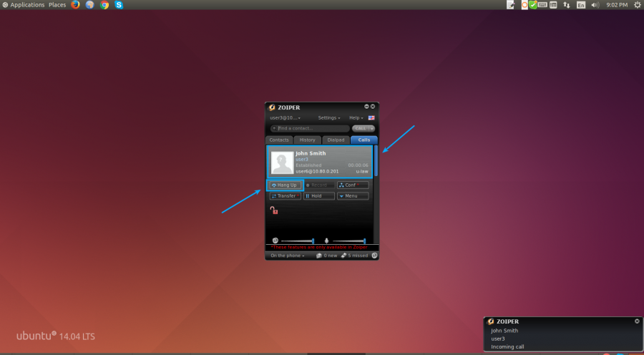The image size is (644, 355).
Task: Mute the microphone using the mic icon
Action: click(x=326, y=240)
